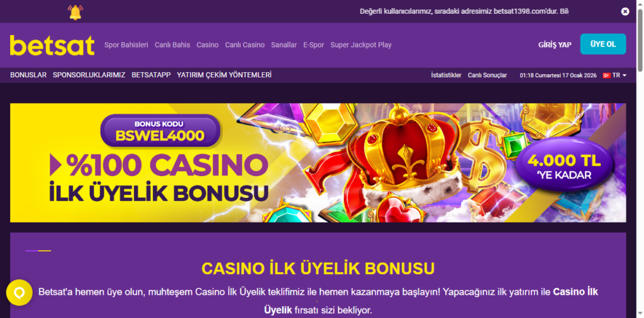View Canlı Sonuçlar live results
This screenshot has width=644, height=318.
487,75
